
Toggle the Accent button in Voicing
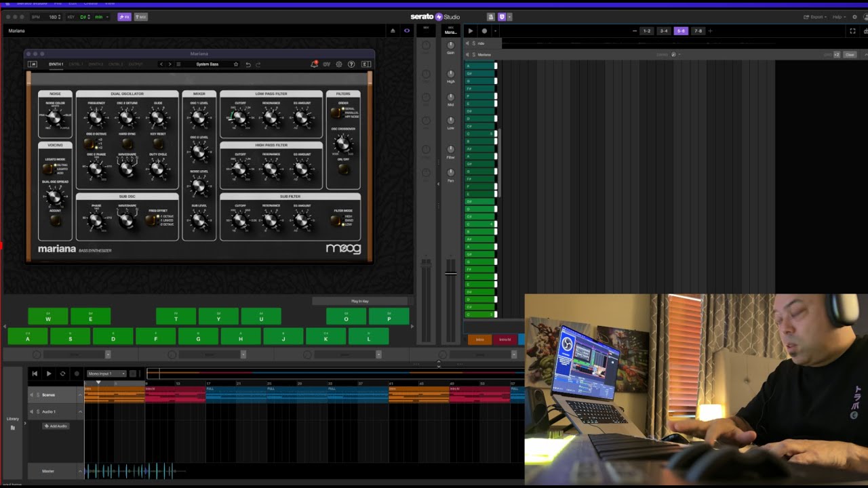pyautogui.click(x=55, y=220)
